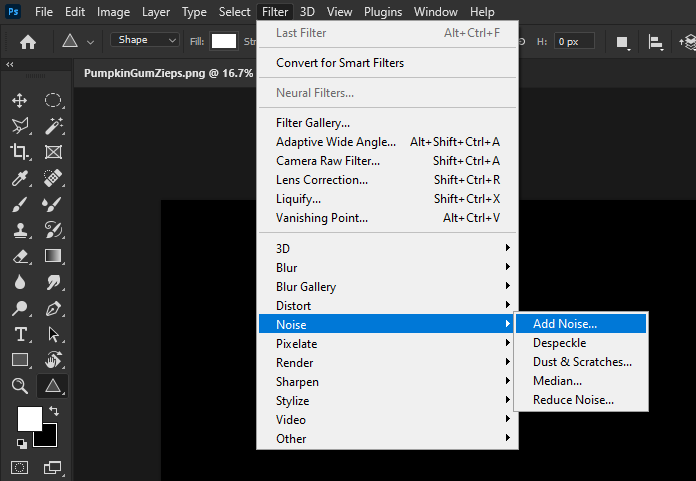Select the Horizontal Type tool
696x481 pixels.
(x=19, y=334)
